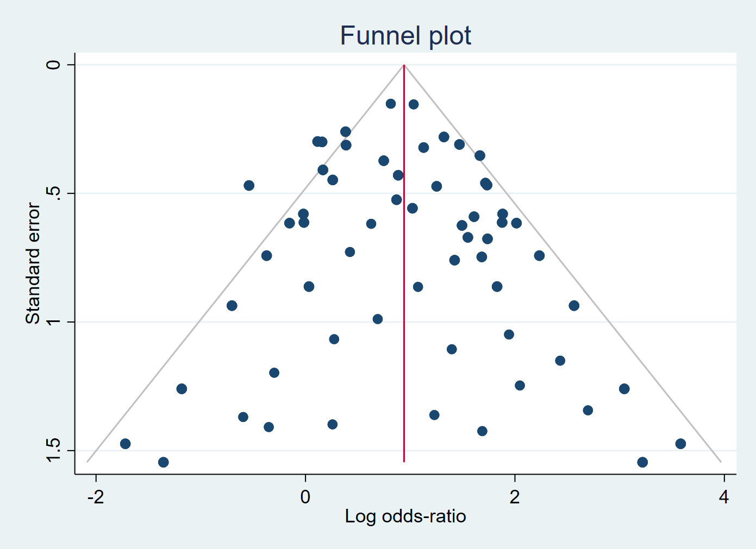
Task: Click the "-2" tick label on x-axis
Action: (x=96, y=497)
